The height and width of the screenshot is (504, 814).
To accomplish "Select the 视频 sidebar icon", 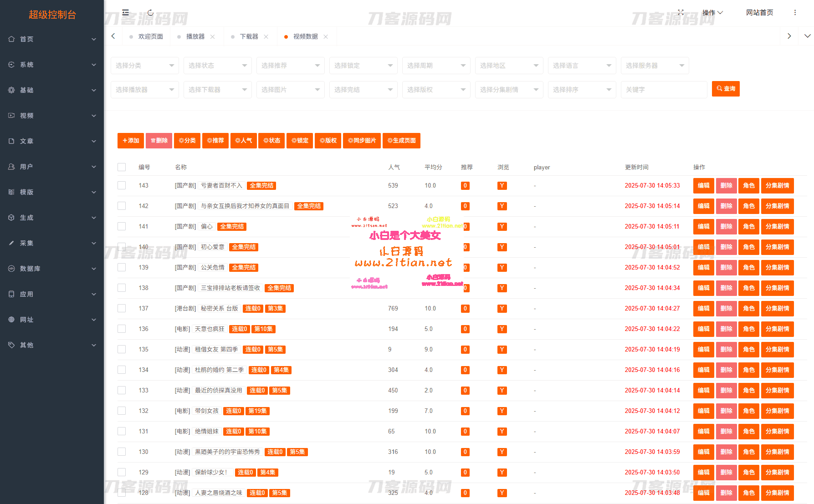I will tap(11, 116).
